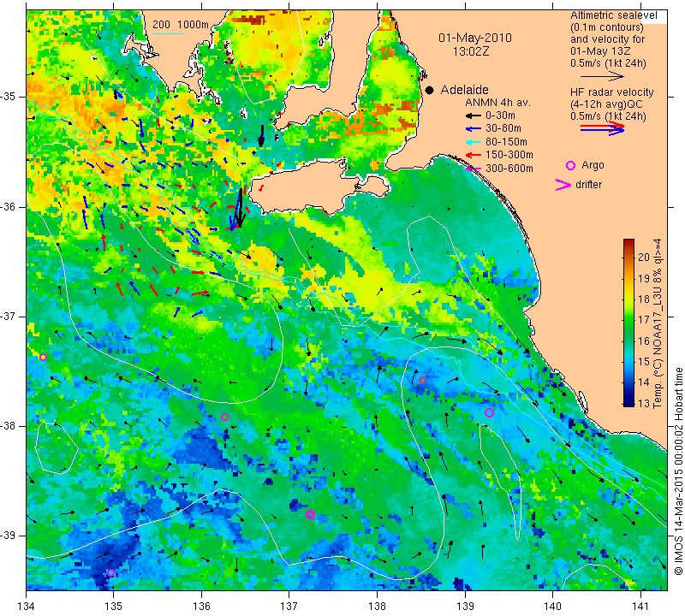
Task: Click the 01-May-2010 date text
Action: (x=475, y=38)
